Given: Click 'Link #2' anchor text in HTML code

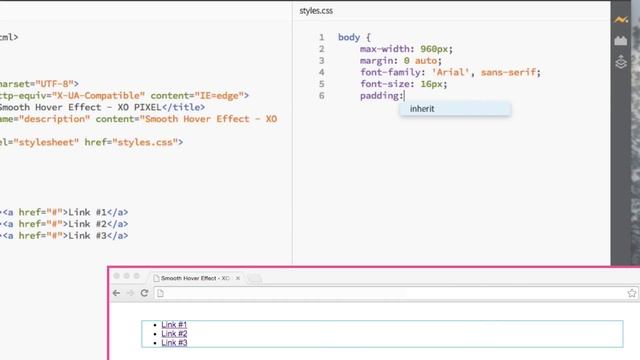Looking at the screenshot, I should [87, 224].
